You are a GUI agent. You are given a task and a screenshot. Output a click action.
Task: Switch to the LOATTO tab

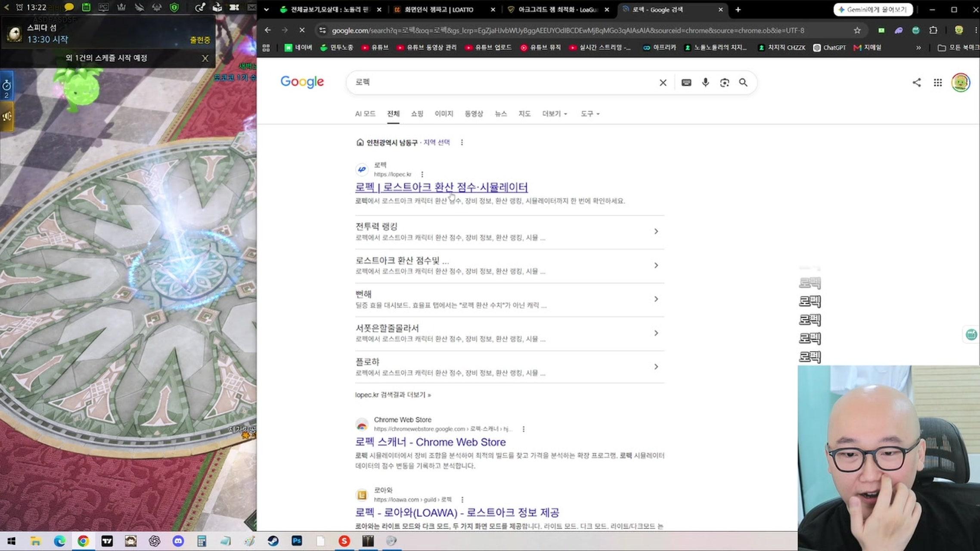(444, 9)
